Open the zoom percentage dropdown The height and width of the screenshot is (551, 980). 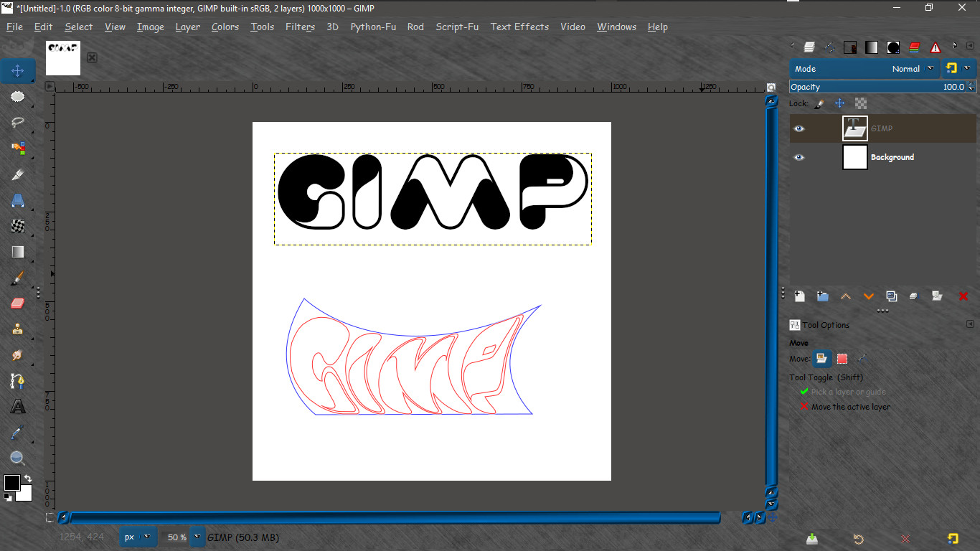pyautogui.click(x=198, y=537)
